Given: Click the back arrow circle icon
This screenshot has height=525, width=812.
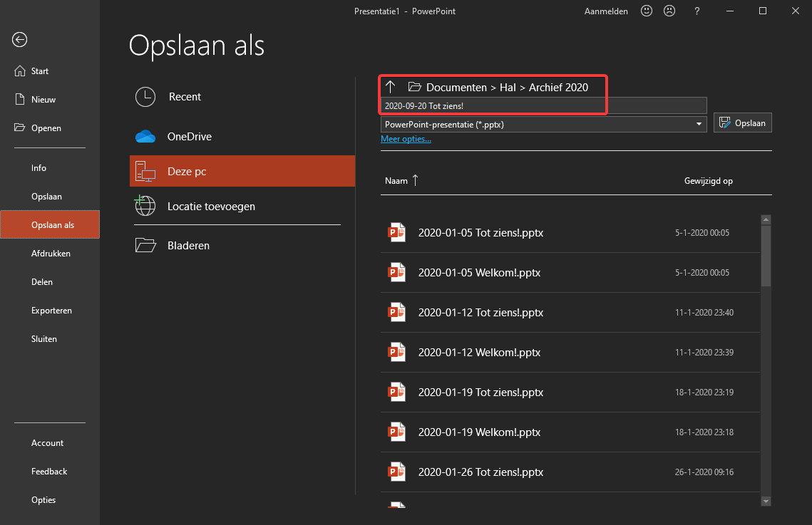Looking at the screenshot, I should coord(20,40).
